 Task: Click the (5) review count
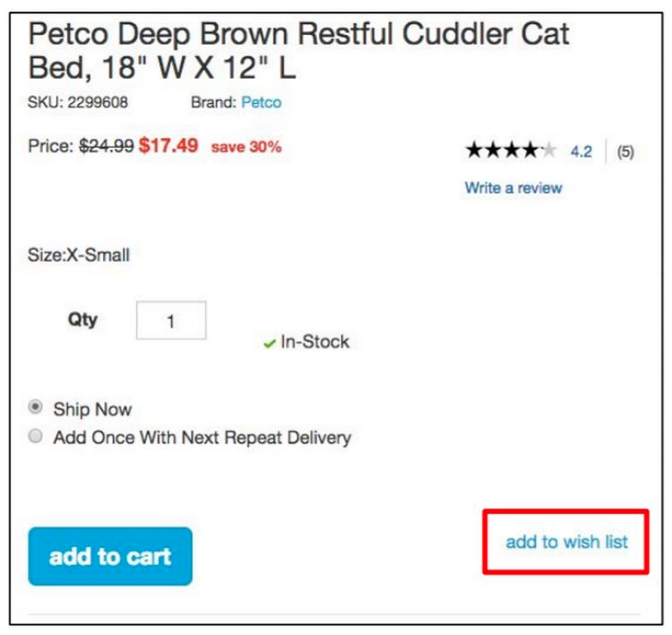(625, 151)
